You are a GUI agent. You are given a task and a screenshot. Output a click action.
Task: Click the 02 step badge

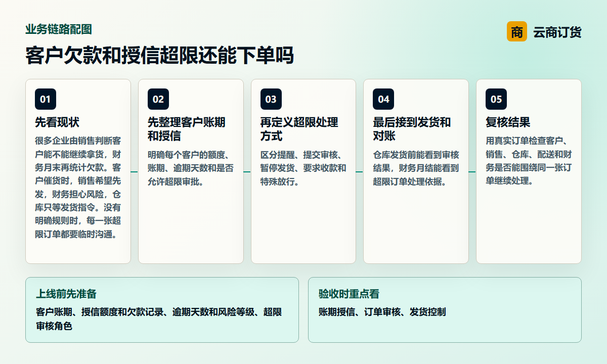[158, 99]
